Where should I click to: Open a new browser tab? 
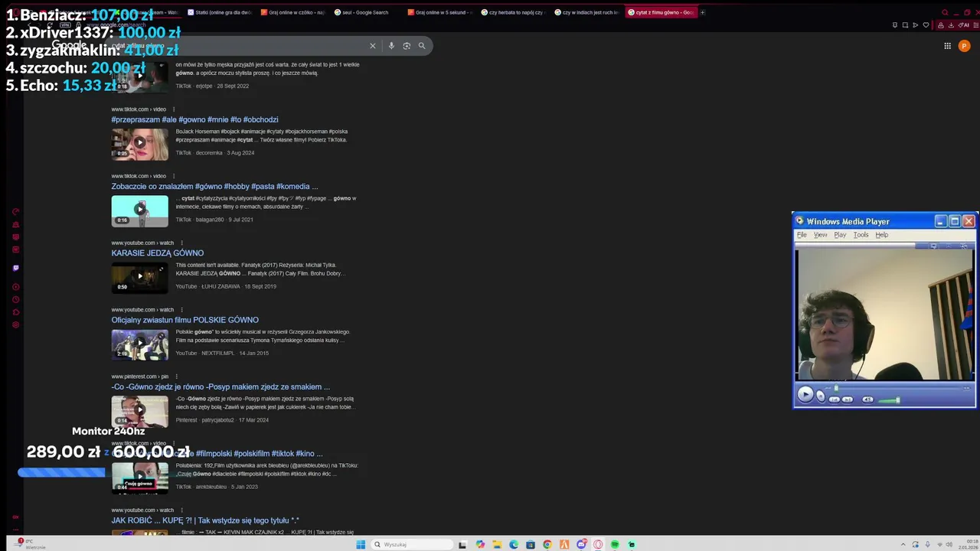(x=703, y=12)
